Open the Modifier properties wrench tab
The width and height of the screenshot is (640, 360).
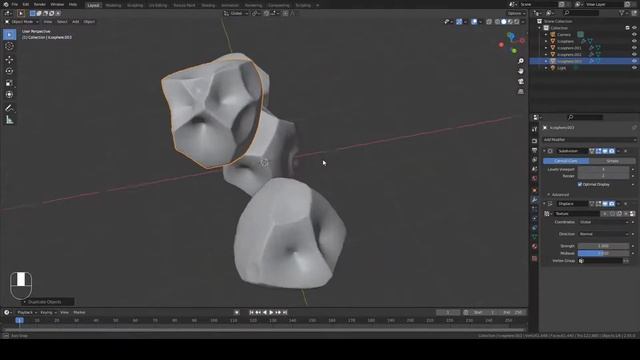(x=534, y=200)
